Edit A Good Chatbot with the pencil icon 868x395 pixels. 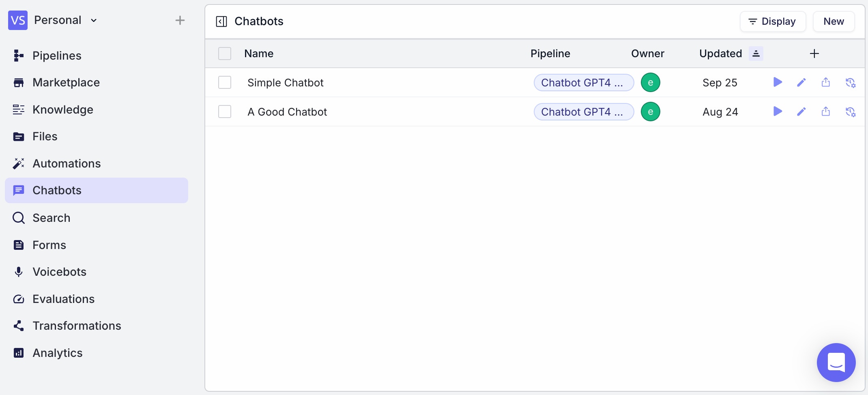(x=801, y=112)
